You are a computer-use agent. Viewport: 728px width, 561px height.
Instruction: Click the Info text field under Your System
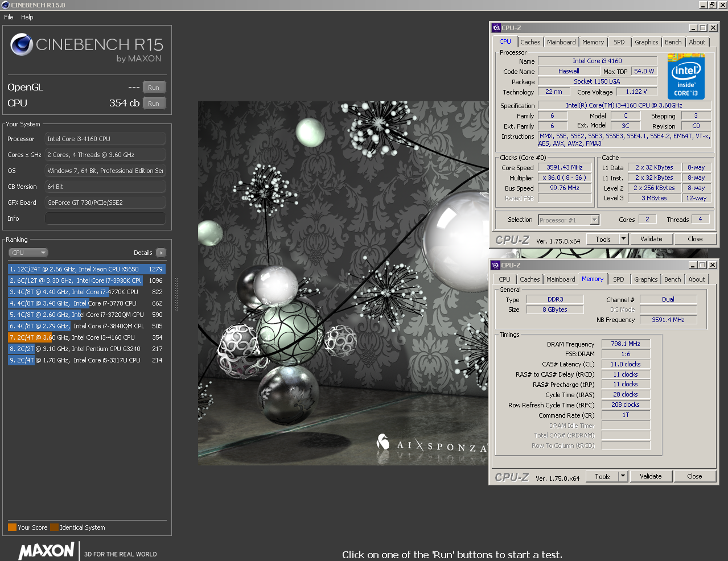tap(105, 218)
